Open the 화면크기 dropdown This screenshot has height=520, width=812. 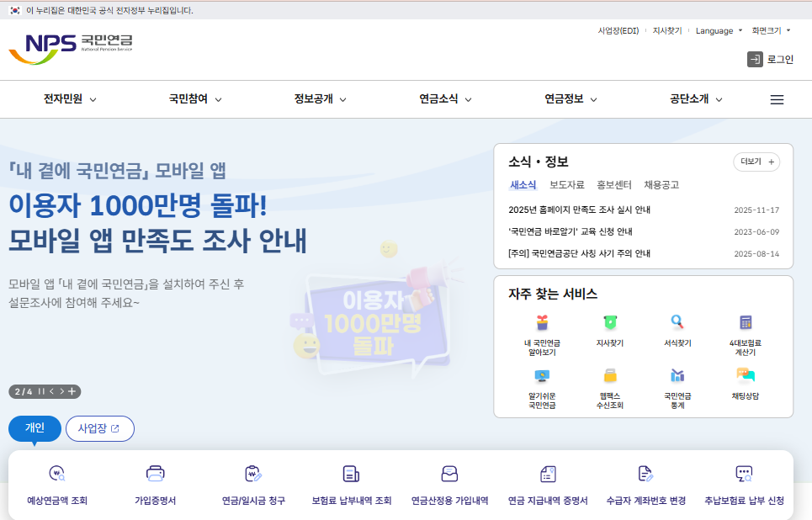(x=771, y=31)
